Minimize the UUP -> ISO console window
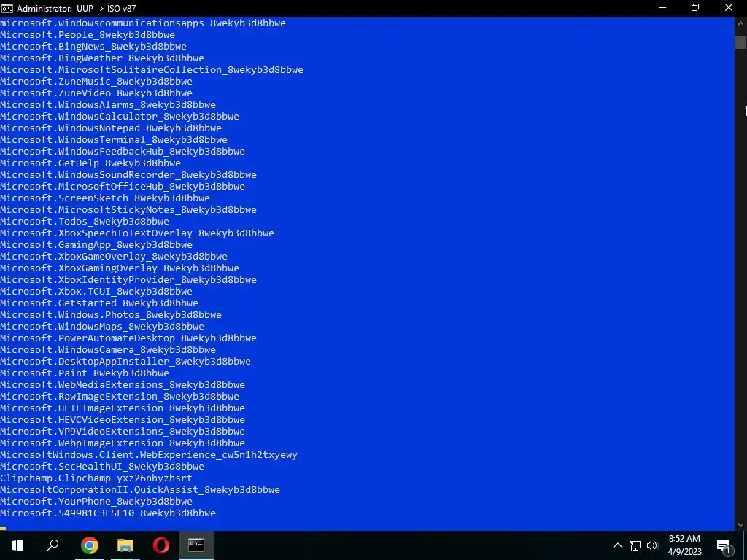Screen dimensions: 747x560 coord(662,8)
